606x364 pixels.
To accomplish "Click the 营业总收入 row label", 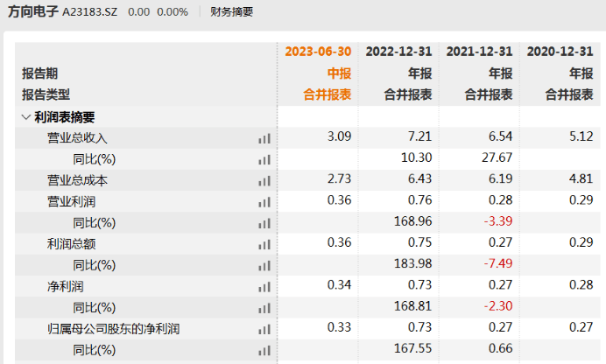I will pyautogui.click(x=77, y=138).
